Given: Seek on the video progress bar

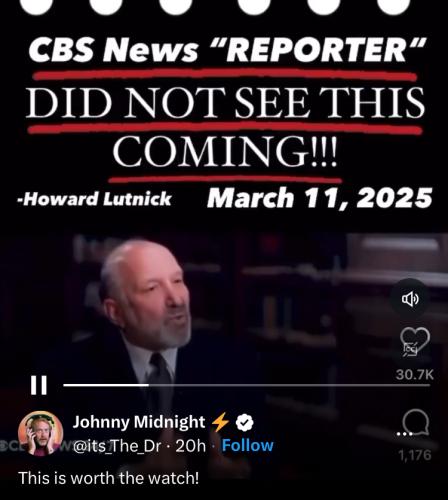Looking at the screenshot, I should pos(247,385).
